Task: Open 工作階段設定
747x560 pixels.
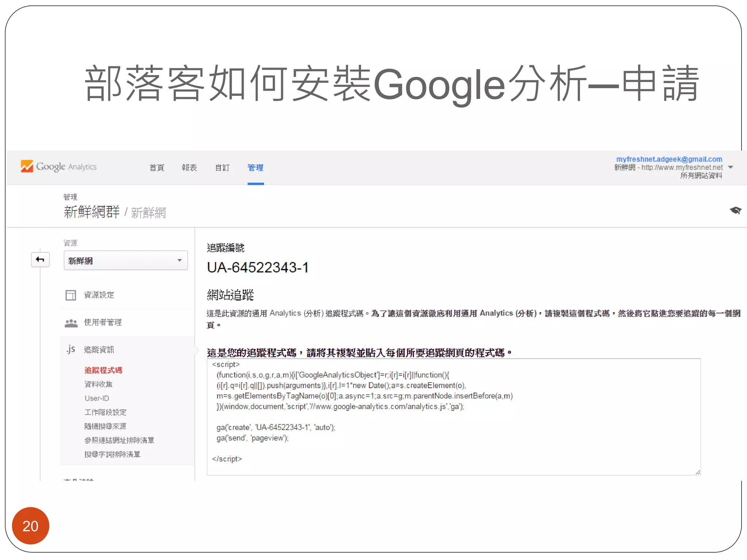Action: click(105, 412)
